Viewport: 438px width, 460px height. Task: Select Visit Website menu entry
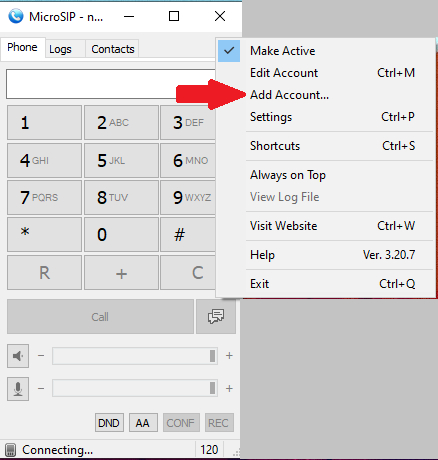click(x=326, y=226)
